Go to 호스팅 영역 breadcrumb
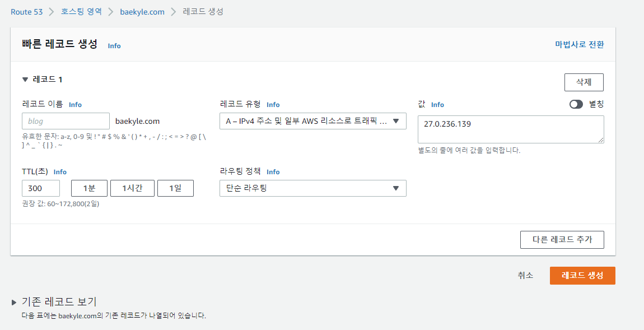This screenshot has width=644, height=330. pos(81,12)
